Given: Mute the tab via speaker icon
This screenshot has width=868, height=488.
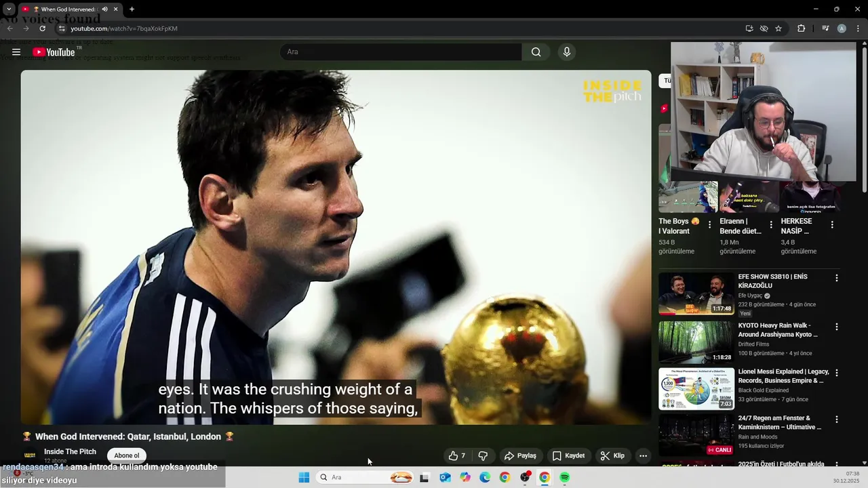Looking at the screenshot, I should [104, 9].
